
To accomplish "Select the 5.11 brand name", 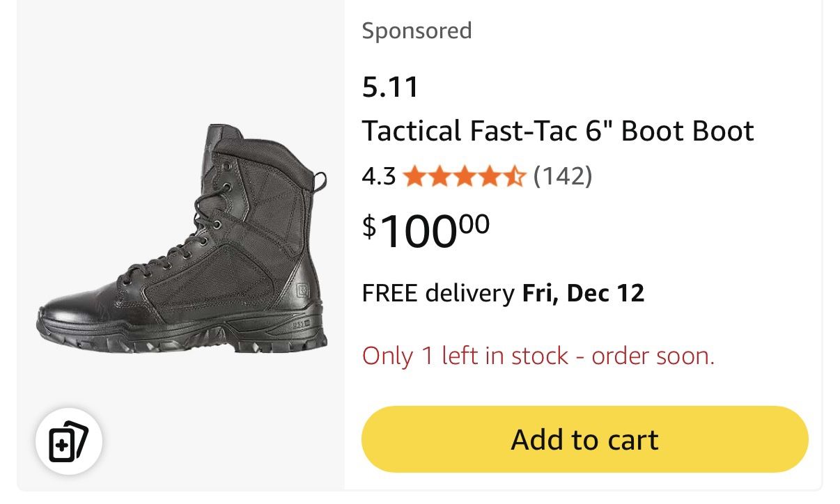I will [391, 86].
